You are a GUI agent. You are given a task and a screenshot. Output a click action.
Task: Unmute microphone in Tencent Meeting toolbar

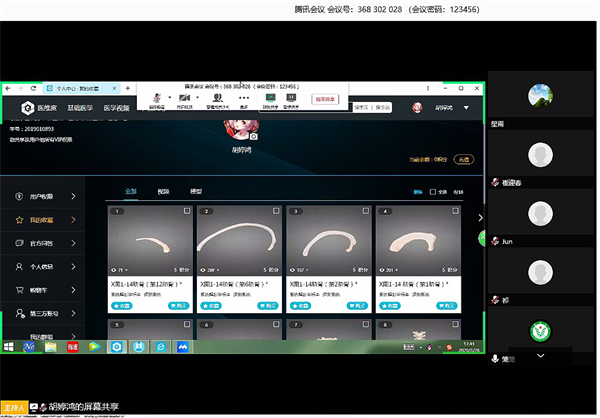[x=157, y=98]
